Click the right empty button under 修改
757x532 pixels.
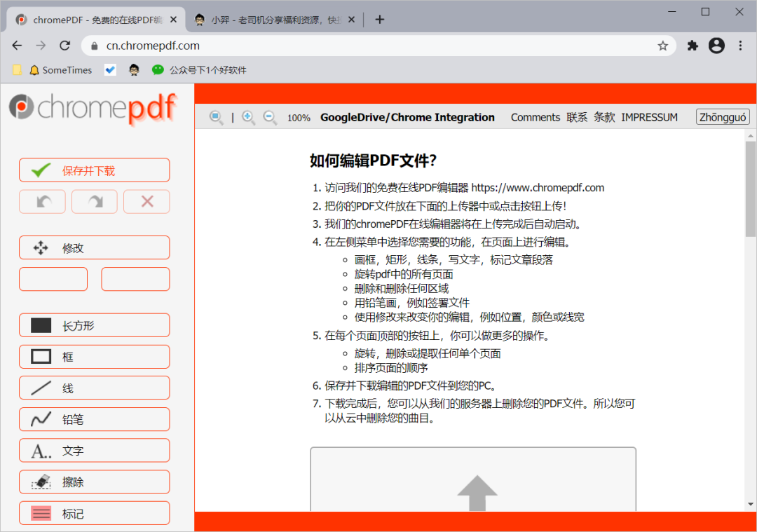pyautogui.click(x=136, y=279)
